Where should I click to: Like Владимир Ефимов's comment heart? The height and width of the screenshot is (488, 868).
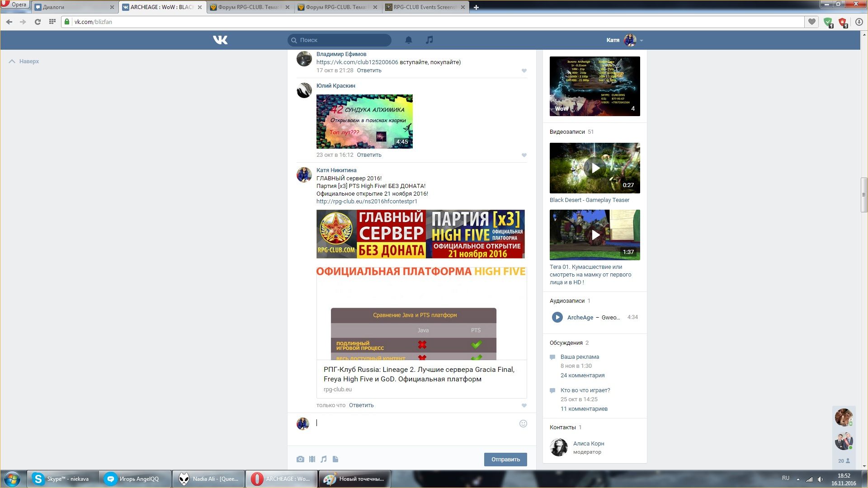(524, 70)
